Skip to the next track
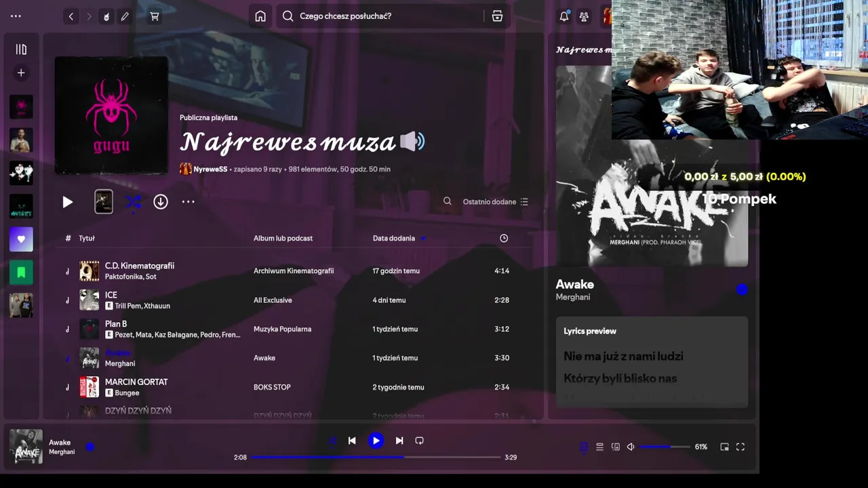This screenshot has width=868, height=488. pyautogui.click(x=399, y=441)
